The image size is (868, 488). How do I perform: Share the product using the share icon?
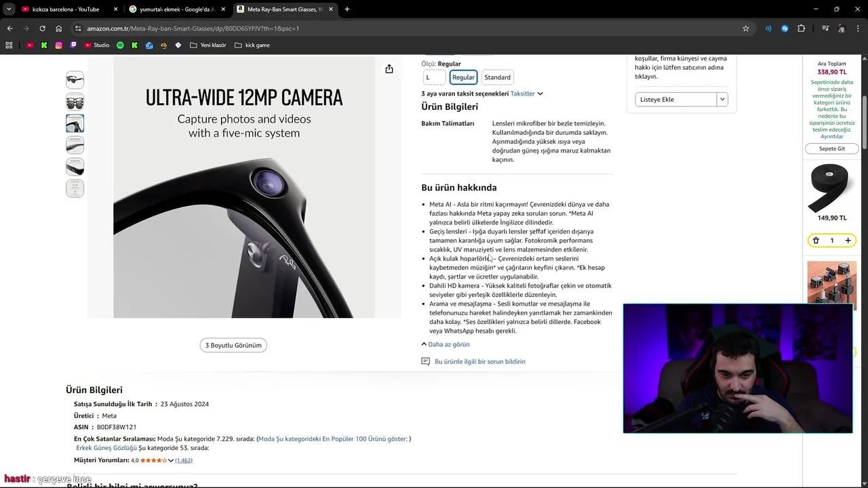point(389,69)
